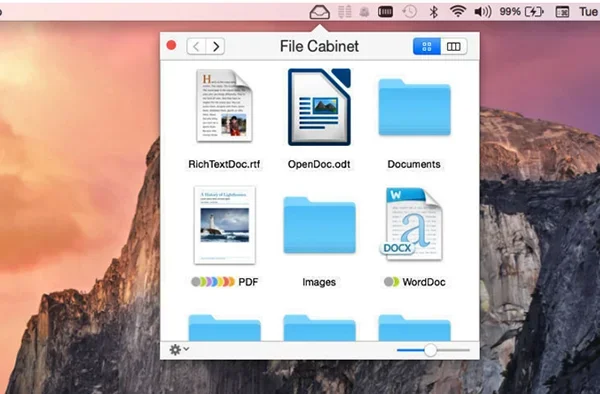Open the battery status menu showing 99%
Image resolution: width=600 pixels, height=394 pixels.
click(x=522, y=12)
